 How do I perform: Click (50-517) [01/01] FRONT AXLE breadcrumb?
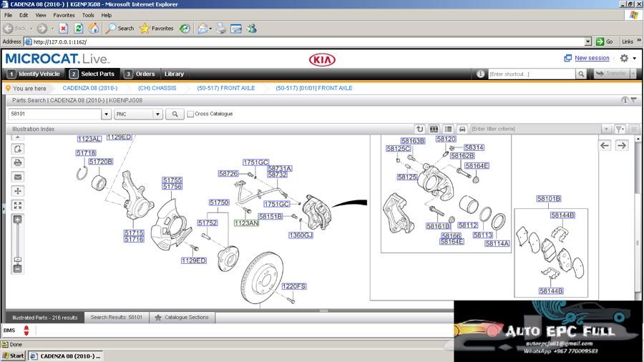coord(314,88)
